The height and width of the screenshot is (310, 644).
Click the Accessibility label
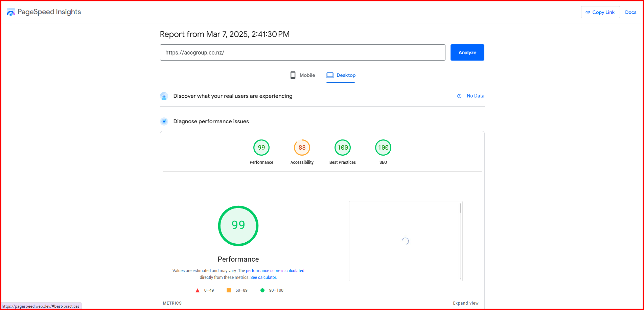[302, 162]
